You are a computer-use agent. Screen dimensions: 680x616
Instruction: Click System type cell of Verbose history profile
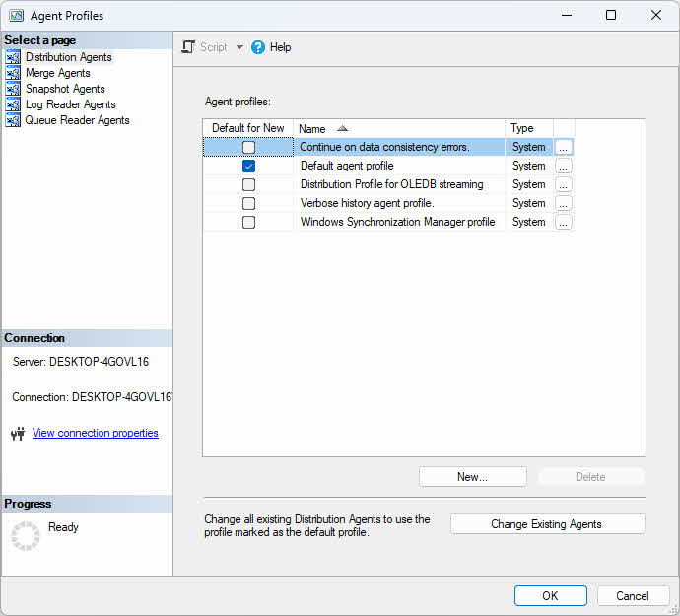pos(528,203)
